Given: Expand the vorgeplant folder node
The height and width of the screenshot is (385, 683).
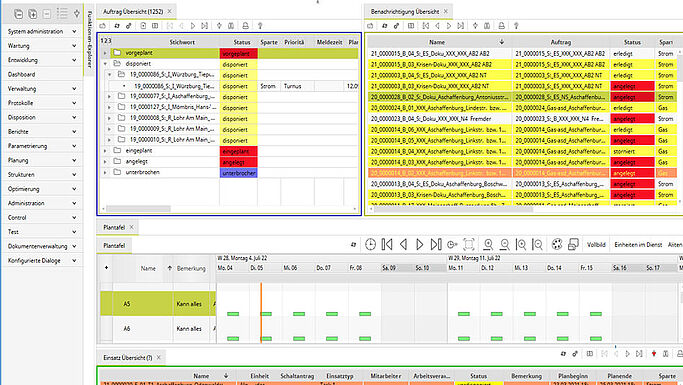Looking at the screenshot, I should tap(105, 53).
